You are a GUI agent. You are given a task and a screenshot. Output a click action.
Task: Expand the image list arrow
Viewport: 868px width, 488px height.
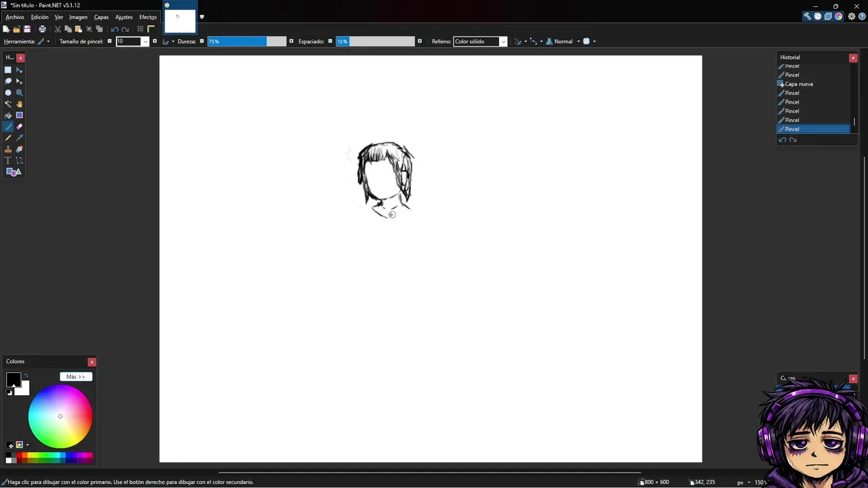(201, 17)
